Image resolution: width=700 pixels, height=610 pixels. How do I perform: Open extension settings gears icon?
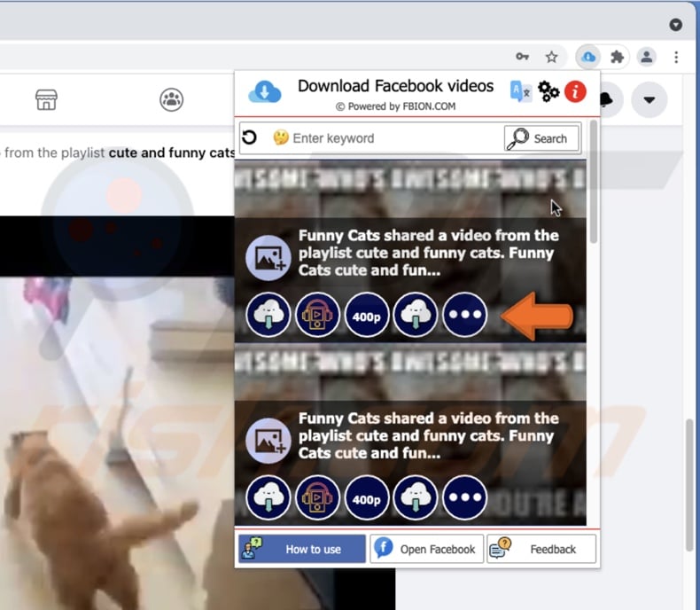pos(548,92)
